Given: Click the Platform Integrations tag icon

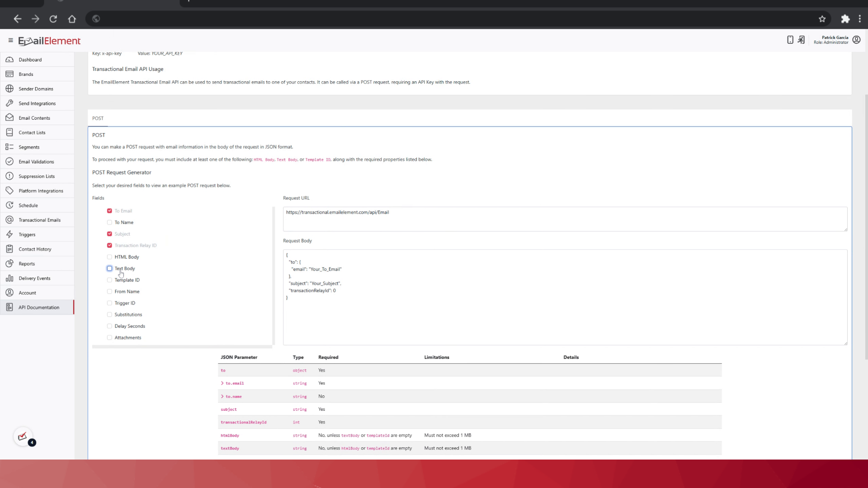Looking at the screenshot, I should 9,191.
